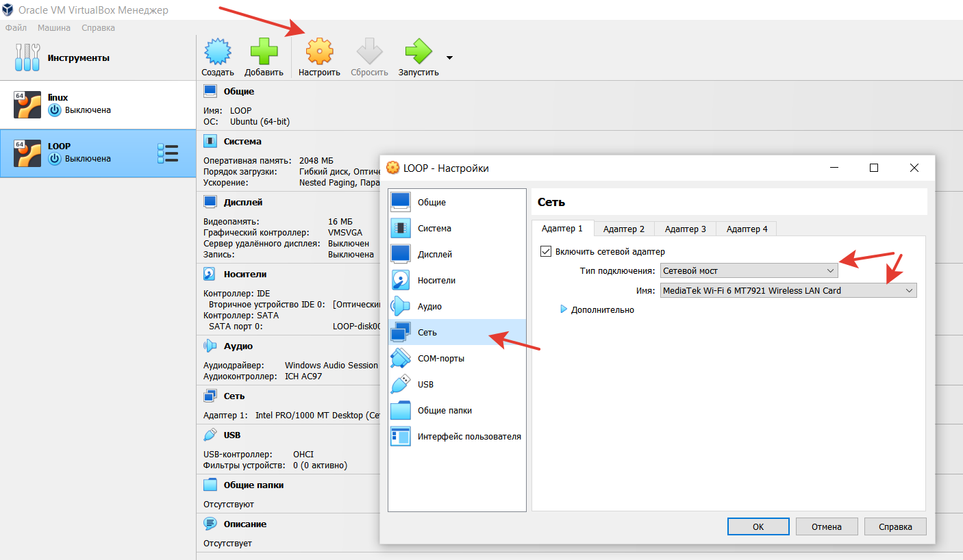Open Имя network adapter dropdown
Screen dimensions: 963x560
click(x=788, y=290)
